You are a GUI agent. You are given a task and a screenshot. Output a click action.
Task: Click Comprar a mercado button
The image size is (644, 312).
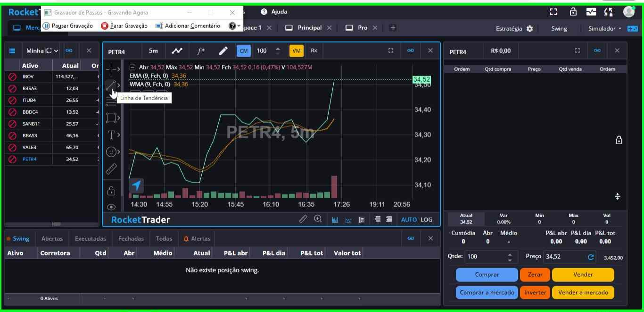point(487,292)
